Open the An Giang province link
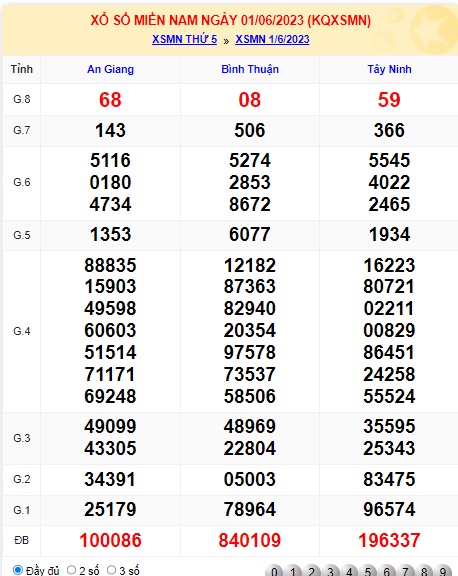The height and width of the screenshot is (576, 458). tap(110, 69)
